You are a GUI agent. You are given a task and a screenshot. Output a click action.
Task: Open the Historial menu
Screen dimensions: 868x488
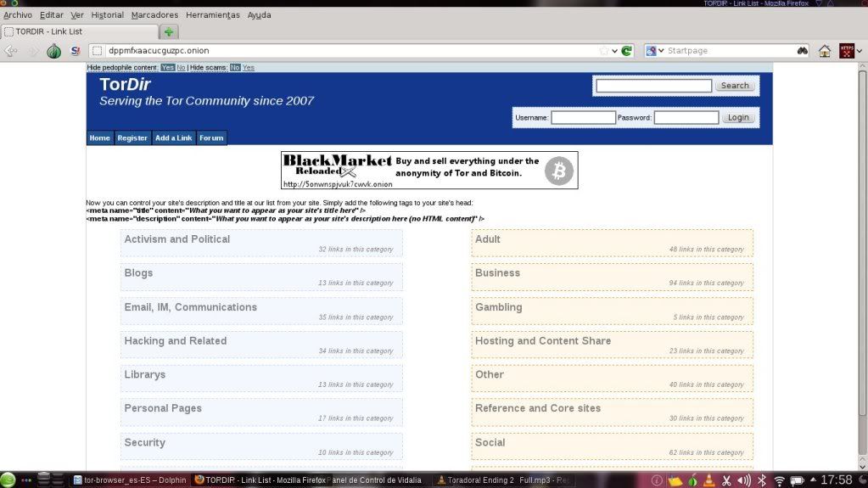[108, 15]
